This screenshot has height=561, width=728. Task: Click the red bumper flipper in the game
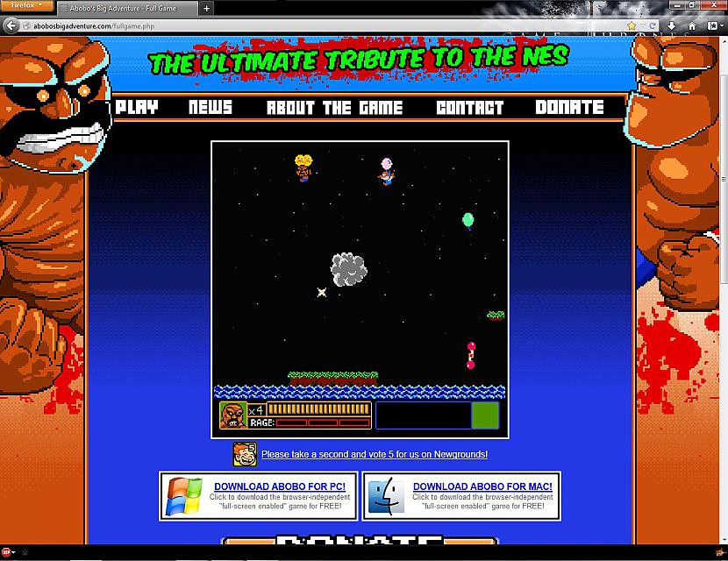[x=471, y=355]
